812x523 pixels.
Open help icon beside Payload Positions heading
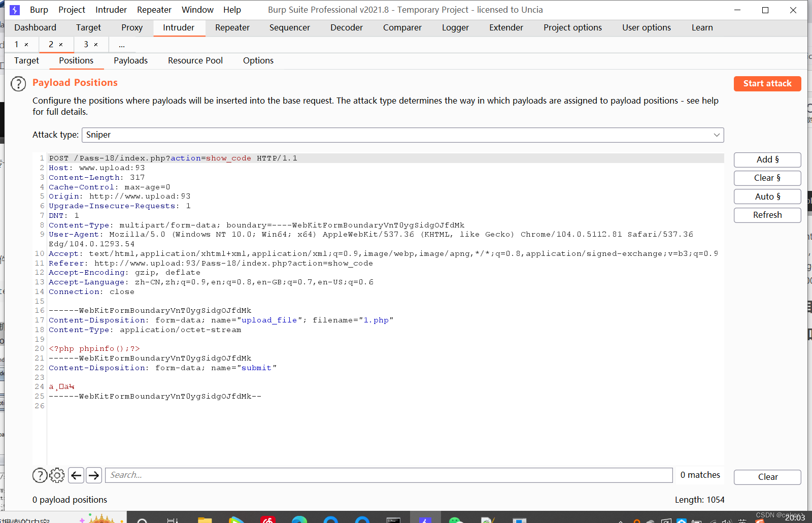(x=18, y=84)
